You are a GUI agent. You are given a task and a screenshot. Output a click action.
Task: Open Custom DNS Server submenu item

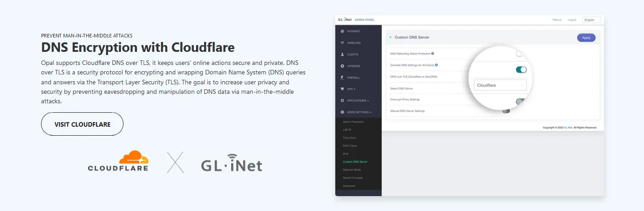pyautogui.click(x=355, y=161)
